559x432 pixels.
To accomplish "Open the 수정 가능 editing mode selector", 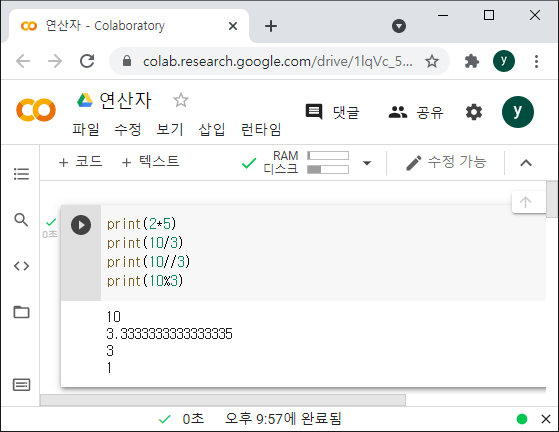I will pyautogui.click(x=446, y=163).
